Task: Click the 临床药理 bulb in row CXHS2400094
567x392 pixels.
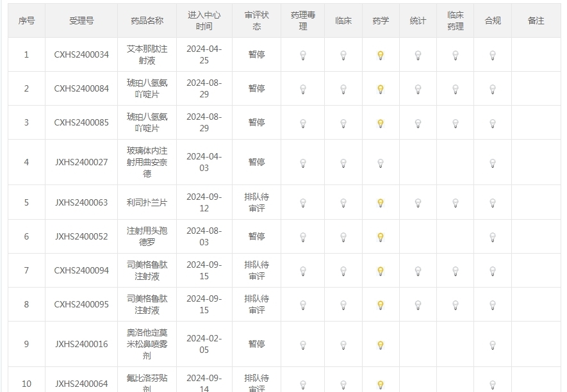Action: [x=456, y=271]
